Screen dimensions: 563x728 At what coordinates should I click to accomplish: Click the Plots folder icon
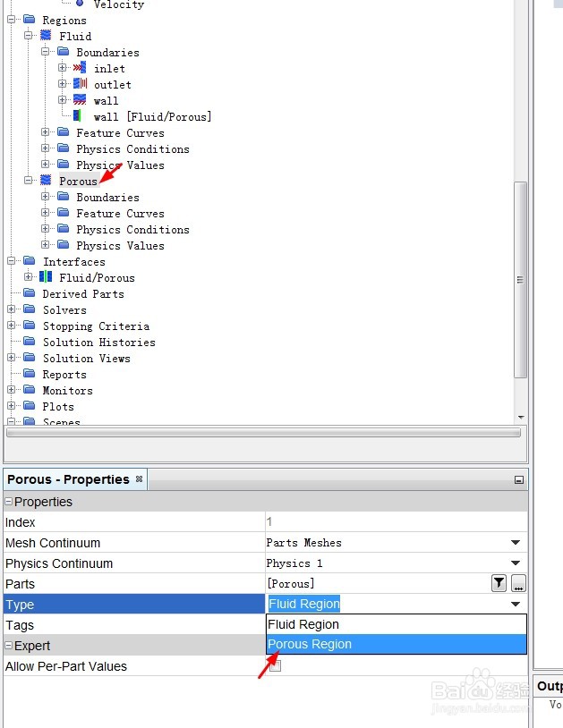point(30,406)
